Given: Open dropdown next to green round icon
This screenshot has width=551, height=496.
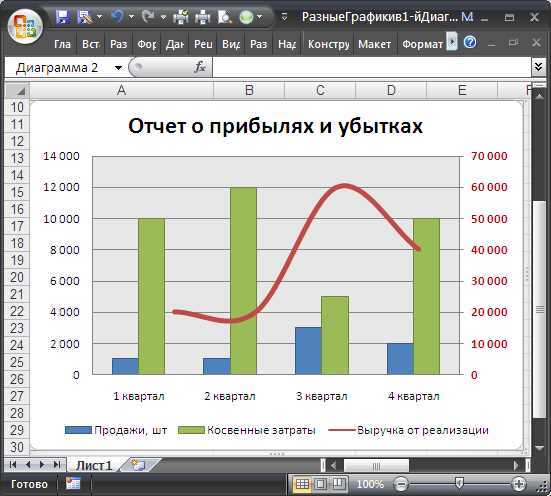Looking at the screenshot, I should point(260,16).
